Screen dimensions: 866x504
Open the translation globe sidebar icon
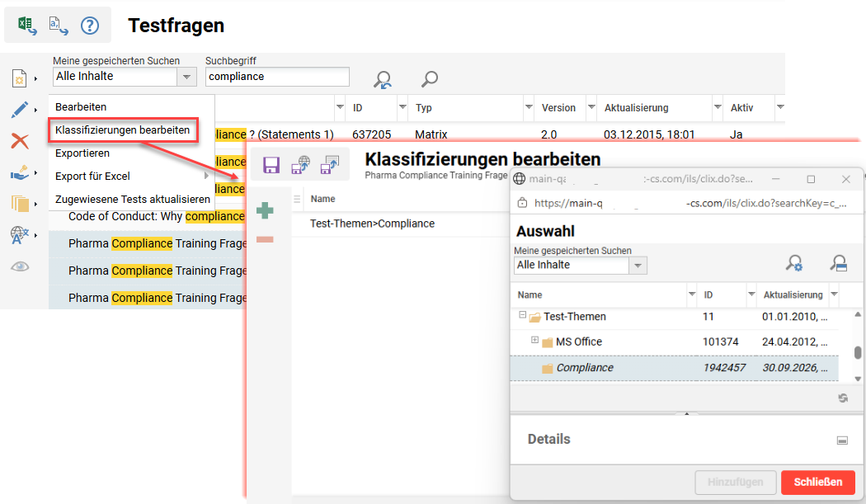tap(20, 235)
